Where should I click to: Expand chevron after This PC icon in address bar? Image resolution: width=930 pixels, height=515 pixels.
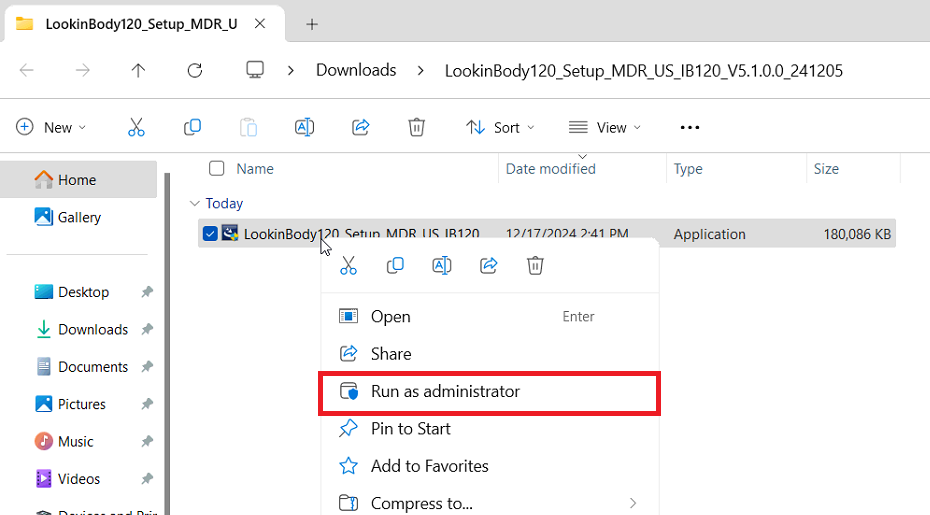(291, 71)
